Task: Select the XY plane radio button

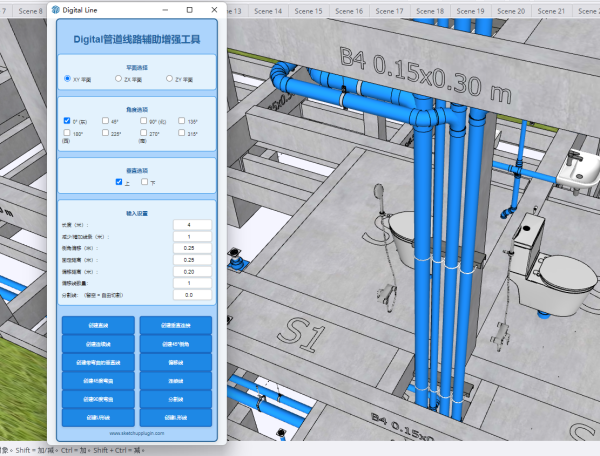Action: [67, 78]
